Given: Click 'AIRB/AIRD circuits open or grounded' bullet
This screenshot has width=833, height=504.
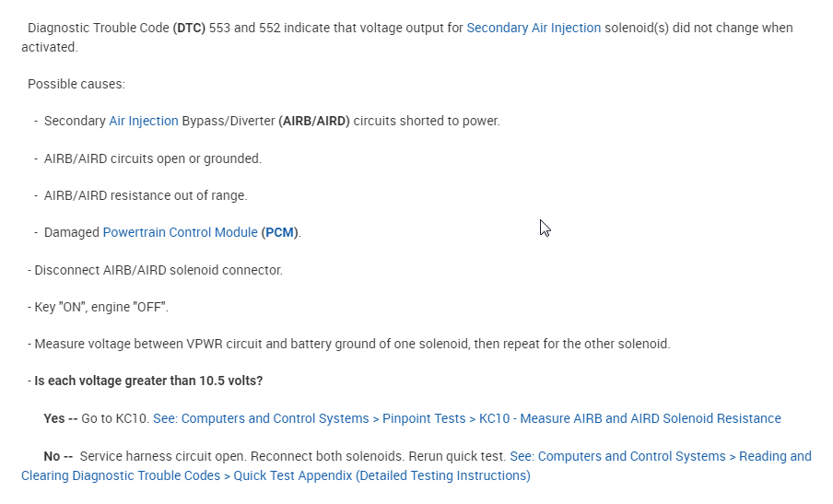Looking at the screenshot, I should click(x=152, y=158).
